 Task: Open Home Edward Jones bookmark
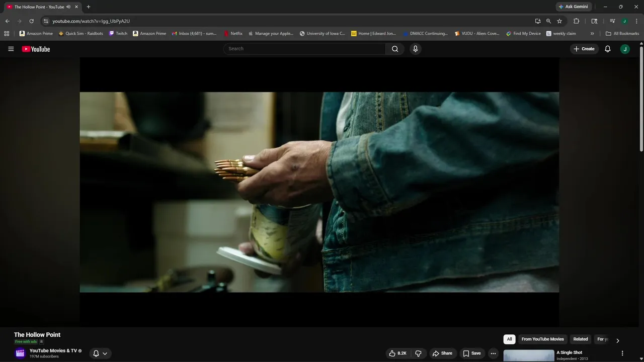pos(373,34)
